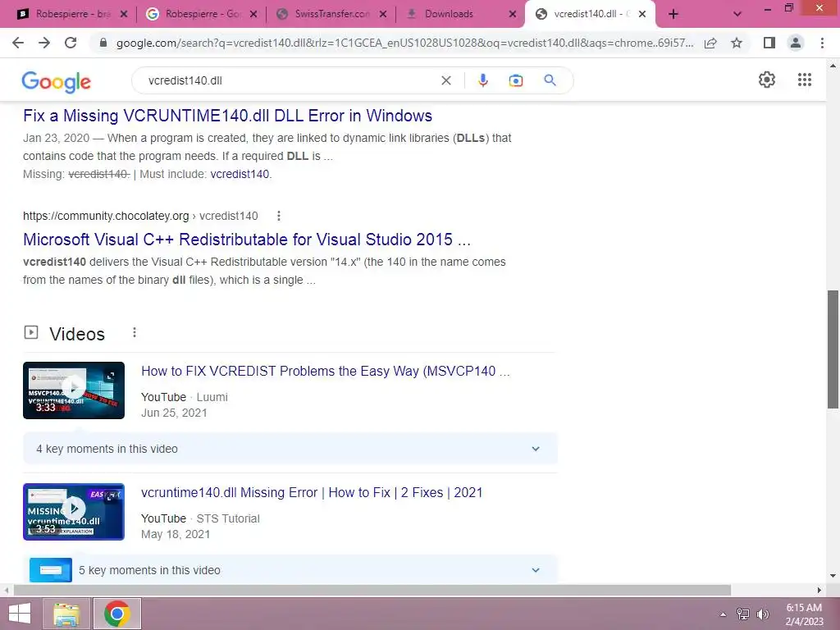Expand 4 key moments in this video
The height and width of the screenshot is (630, 840).
pyautogui.click(x=290, y=449)
